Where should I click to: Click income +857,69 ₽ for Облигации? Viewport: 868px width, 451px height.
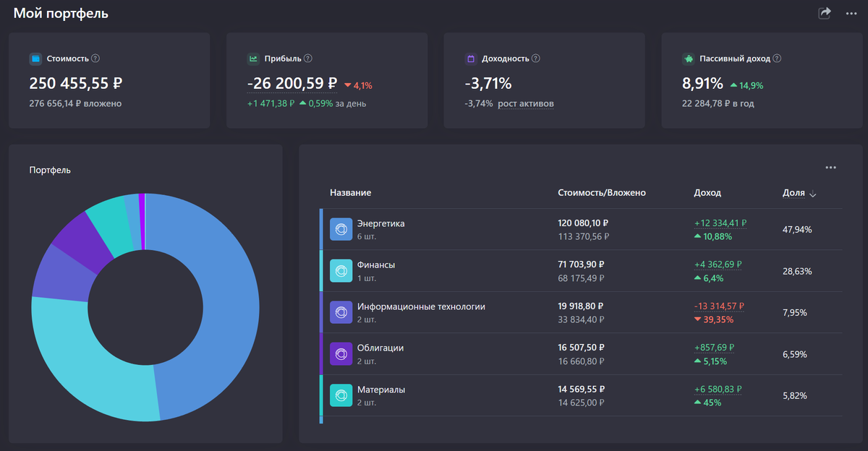click(x=714, y=348)
